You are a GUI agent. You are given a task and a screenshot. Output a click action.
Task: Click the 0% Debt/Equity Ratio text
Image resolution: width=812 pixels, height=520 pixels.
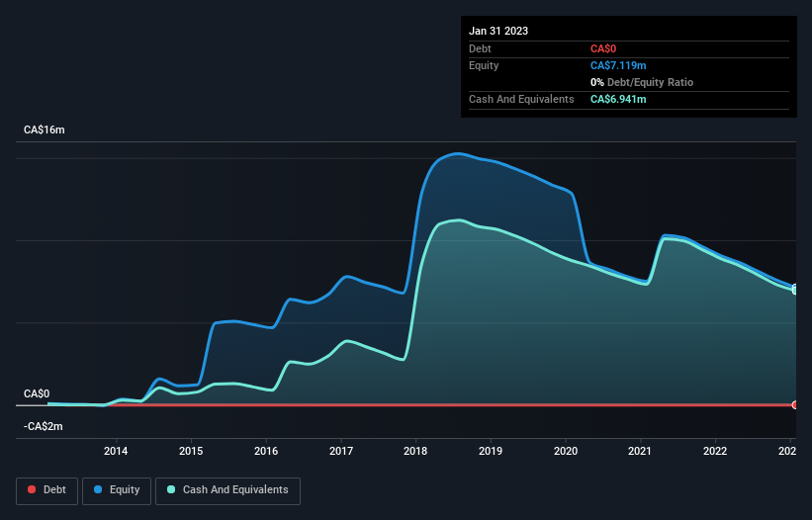click(x=642, y=82)
